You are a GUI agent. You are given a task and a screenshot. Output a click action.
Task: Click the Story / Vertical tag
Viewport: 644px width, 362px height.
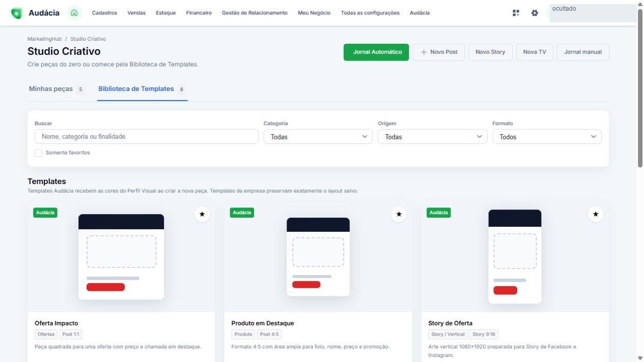(x=448, y=335)
